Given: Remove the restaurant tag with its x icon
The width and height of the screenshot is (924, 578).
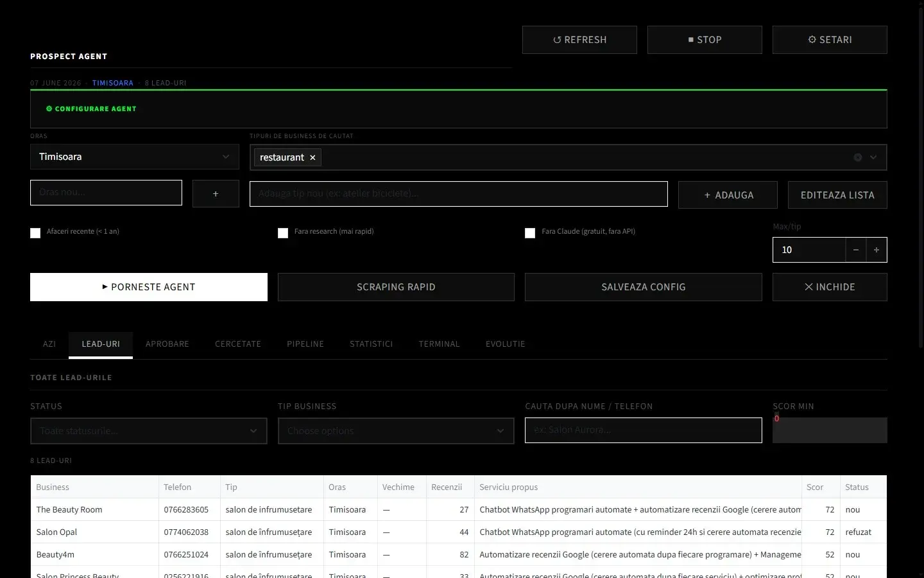Looking at the screenshot, I should [312, 157].
